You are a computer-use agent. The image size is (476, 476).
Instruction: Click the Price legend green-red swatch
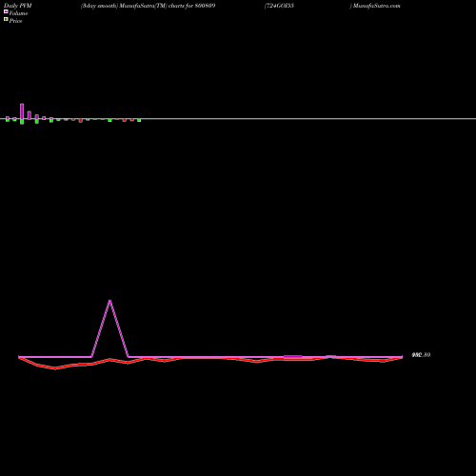tap(6, 19)
